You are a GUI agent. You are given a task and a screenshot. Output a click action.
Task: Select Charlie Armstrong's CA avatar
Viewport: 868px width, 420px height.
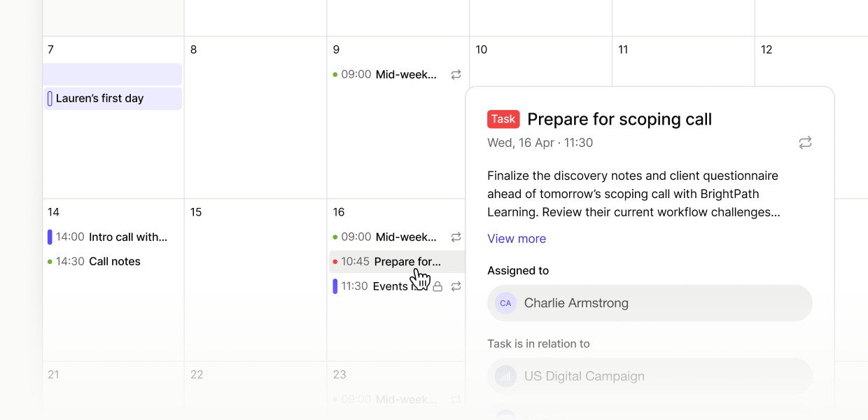[505, 303]
